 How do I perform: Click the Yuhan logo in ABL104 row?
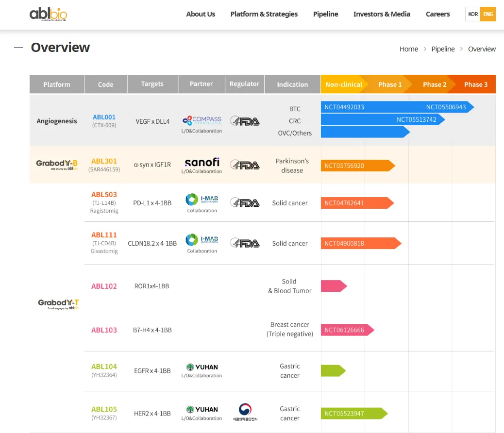[x=202, y=367]
